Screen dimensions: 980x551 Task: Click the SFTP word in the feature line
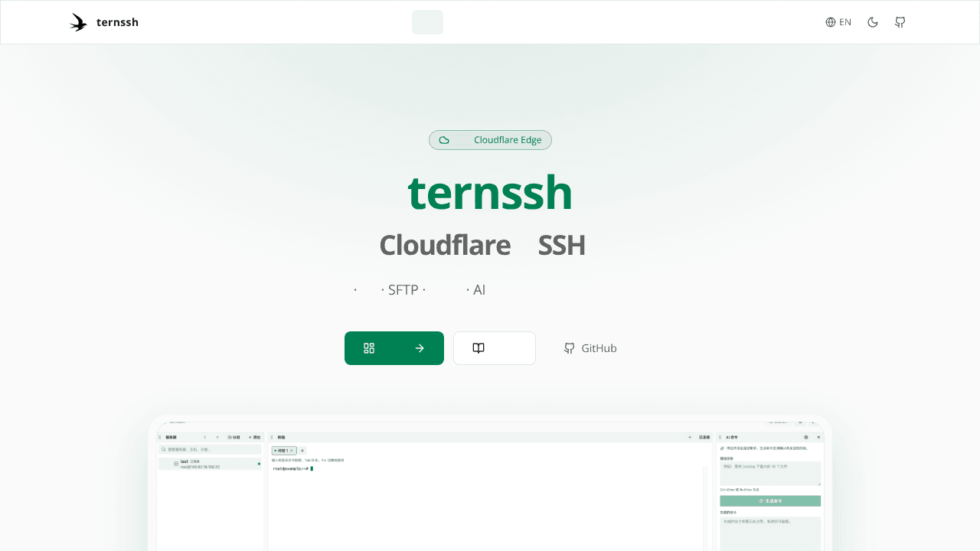click(403, 290)
